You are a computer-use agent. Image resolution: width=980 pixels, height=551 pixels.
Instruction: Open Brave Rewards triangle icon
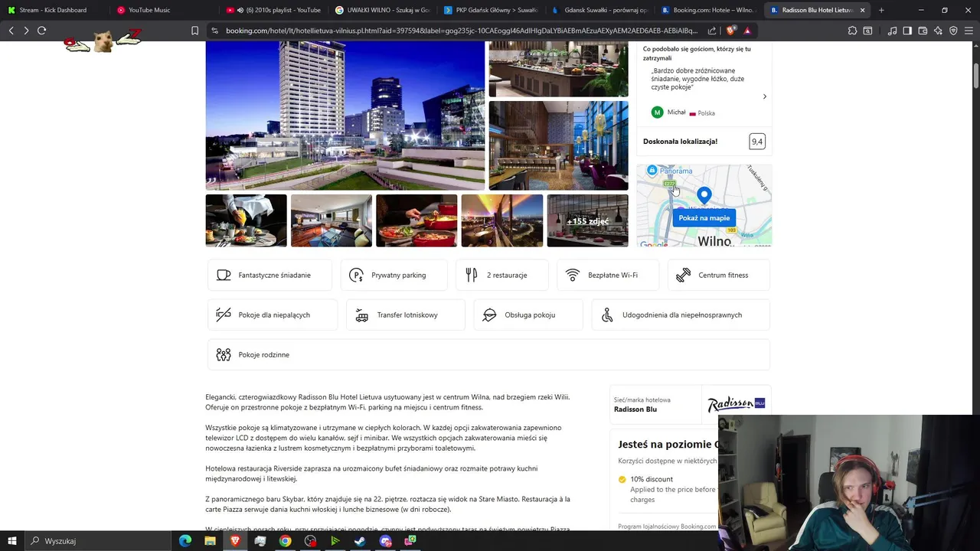coord(747,31)
